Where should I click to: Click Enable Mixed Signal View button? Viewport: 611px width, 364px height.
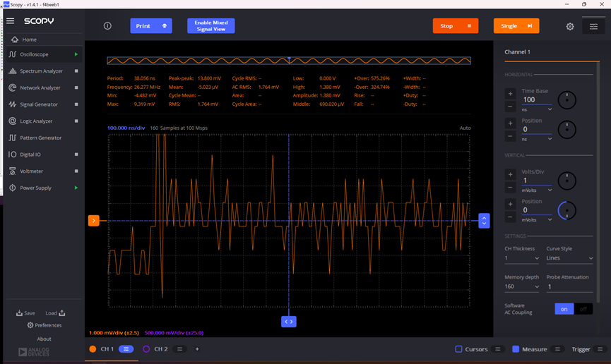pyautogui.click(x=210, y=25)
